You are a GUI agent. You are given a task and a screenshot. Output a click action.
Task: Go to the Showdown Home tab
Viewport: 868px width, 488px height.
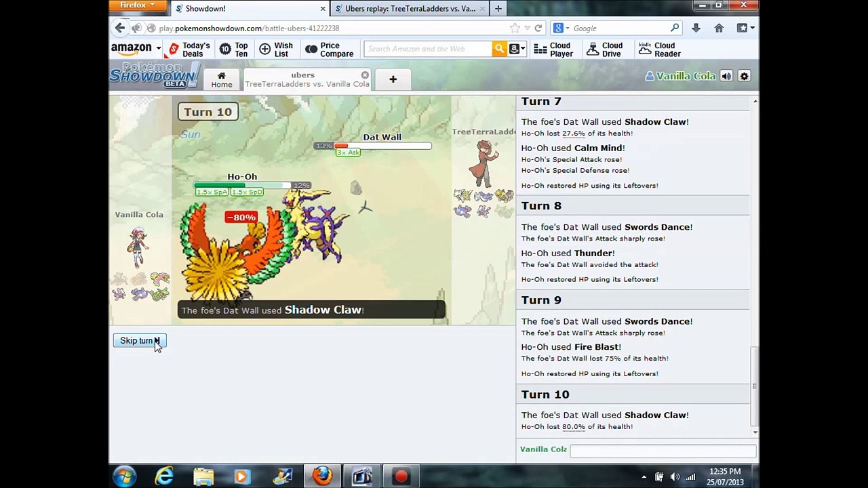click(x=221, y=79)
